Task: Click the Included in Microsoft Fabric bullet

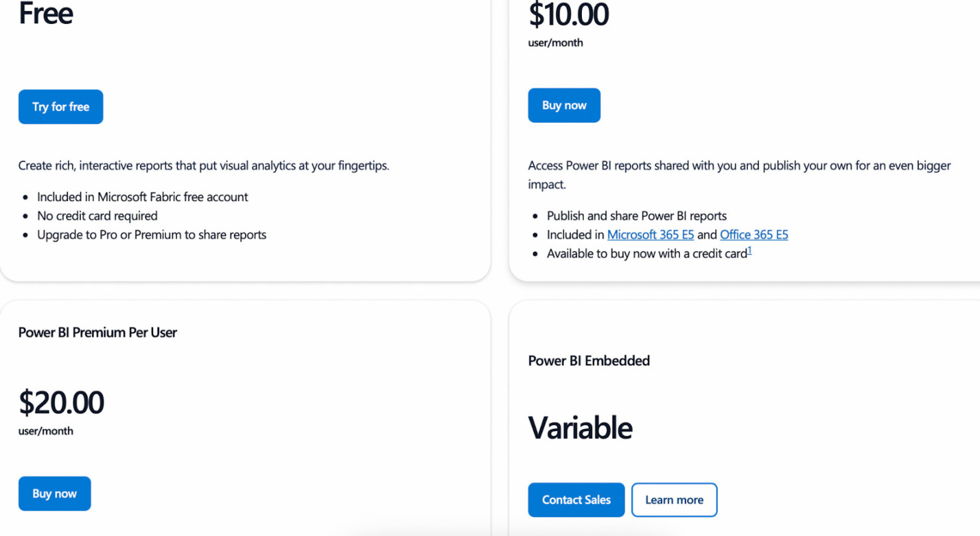Action: tap(143, 196)
